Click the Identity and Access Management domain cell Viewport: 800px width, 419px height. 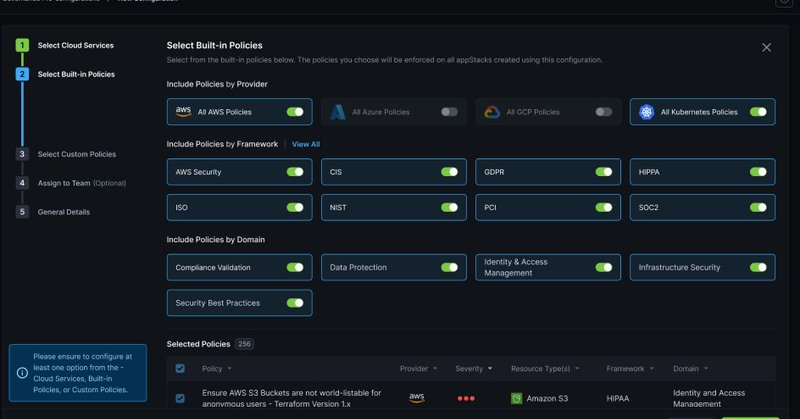709,398
